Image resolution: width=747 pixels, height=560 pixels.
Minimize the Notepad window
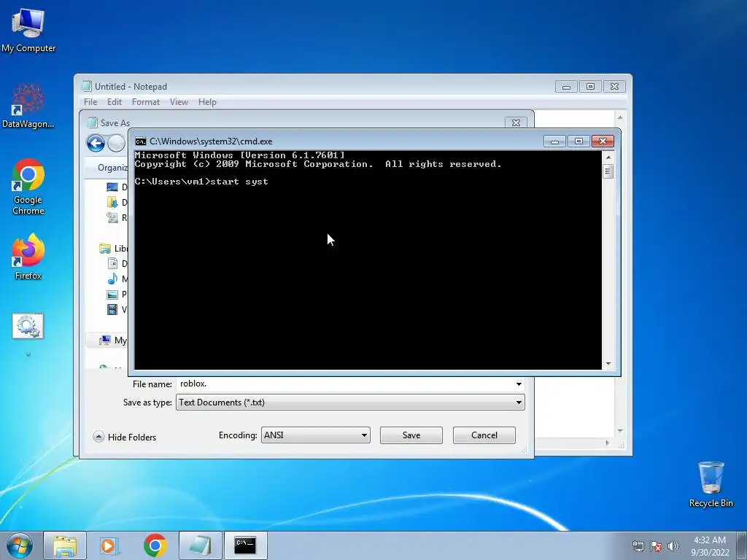tap(566, 87)
